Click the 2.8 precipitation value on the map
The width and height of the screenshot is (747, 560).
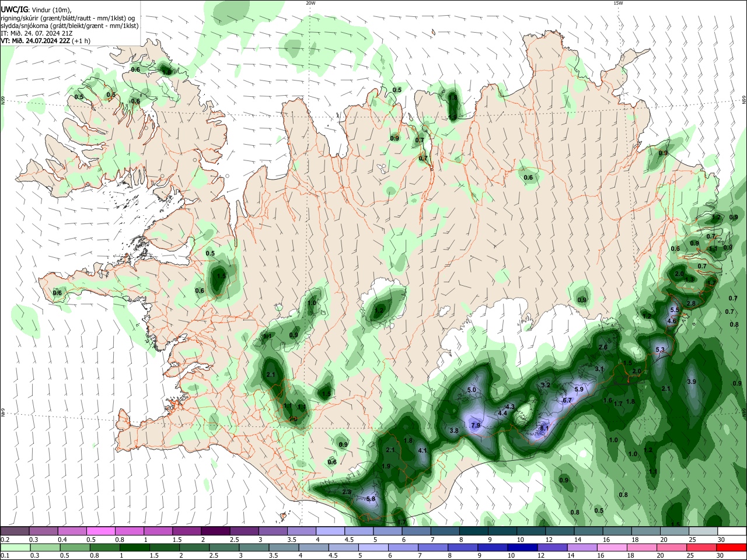click(x=691, y=303)
